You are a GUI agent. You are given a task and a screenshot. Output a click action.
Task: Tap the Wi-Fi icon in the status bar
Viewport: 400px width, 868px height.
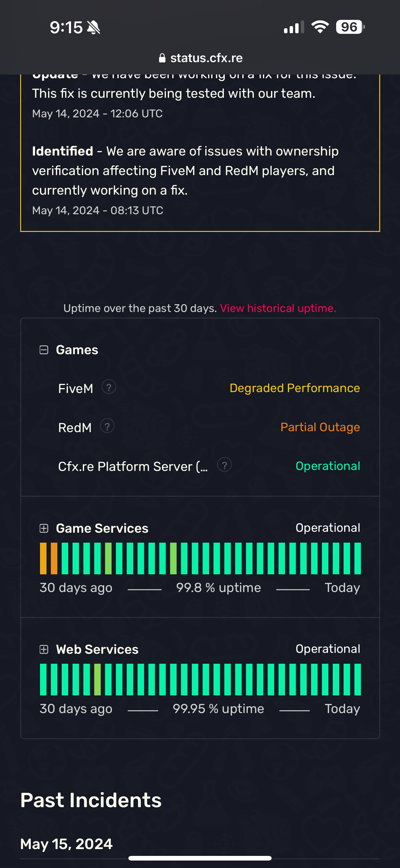[319, 27]
